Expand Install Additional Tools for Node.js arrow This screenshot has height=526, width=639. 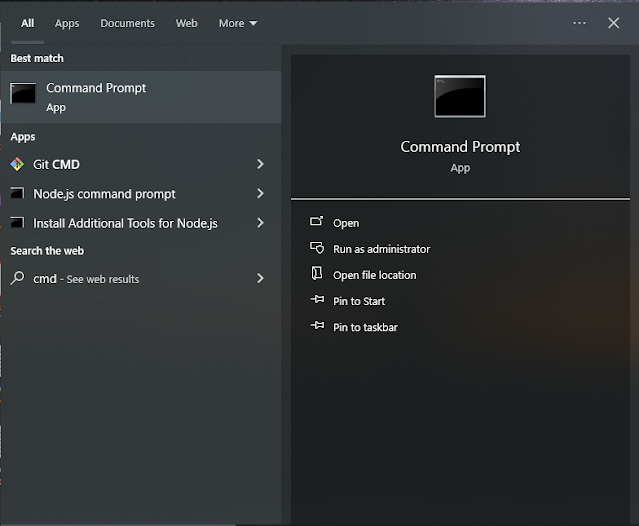click(x=260, y=223)
